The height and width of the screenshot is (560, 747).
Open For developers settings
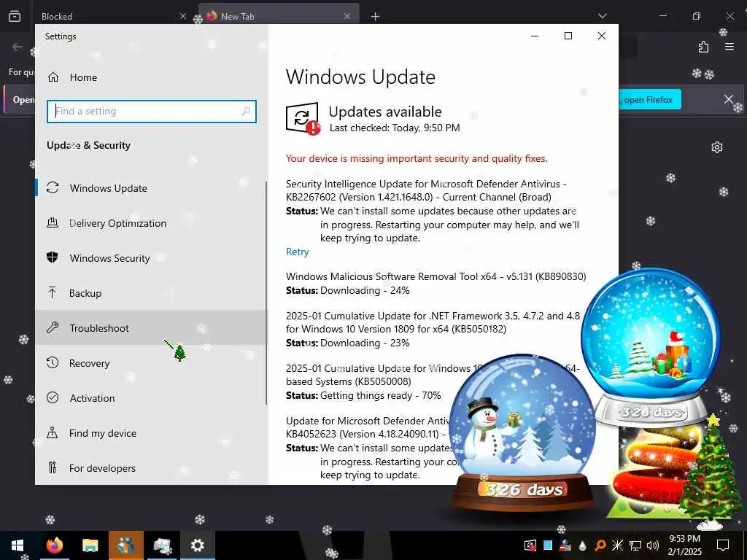tap(152, 467)
